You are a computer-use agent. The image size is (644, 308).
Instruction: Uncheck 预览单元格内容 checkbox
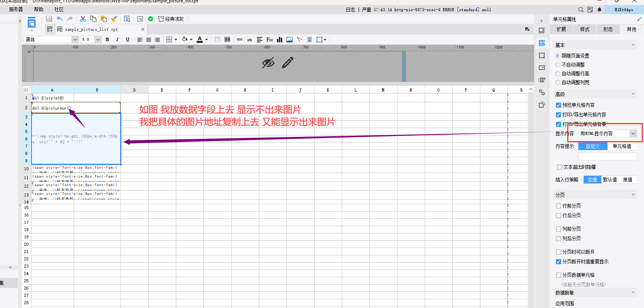(559, 105)
